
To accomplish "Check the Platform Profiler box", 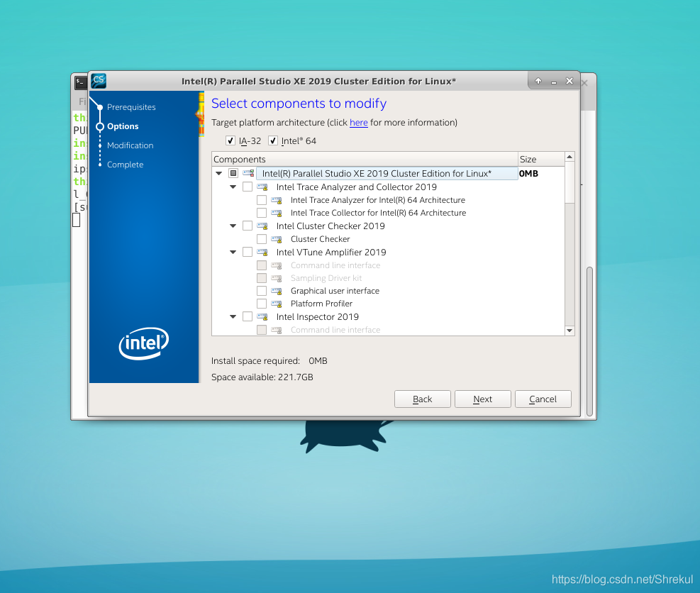I will pos(262,304).
